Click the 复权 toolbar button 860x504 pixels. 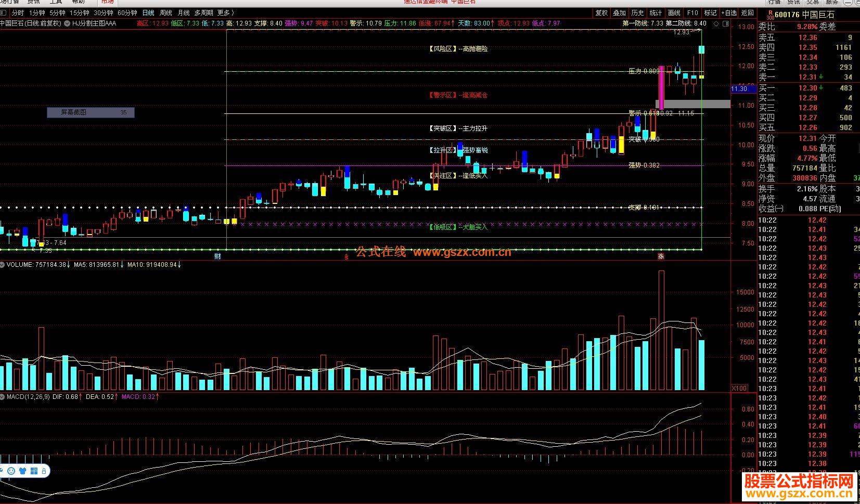pos(601,13)
